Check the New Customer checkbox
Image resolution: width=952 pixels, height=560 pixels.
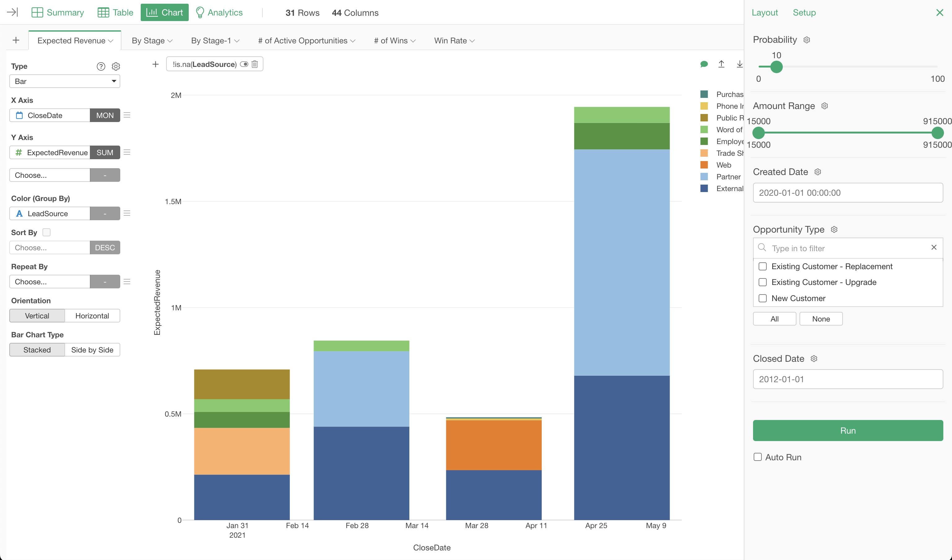(763, 298)
